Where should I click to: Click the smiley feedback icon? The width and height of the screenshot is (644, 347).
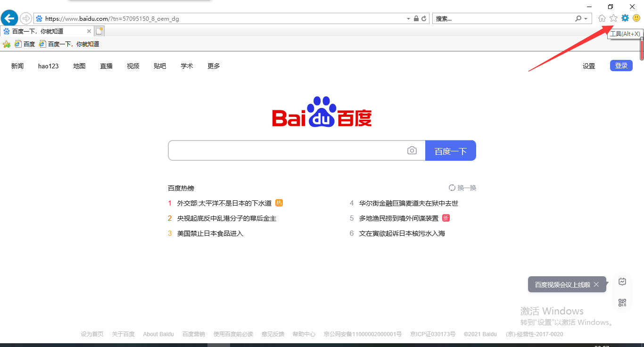[x=637, y=18]
